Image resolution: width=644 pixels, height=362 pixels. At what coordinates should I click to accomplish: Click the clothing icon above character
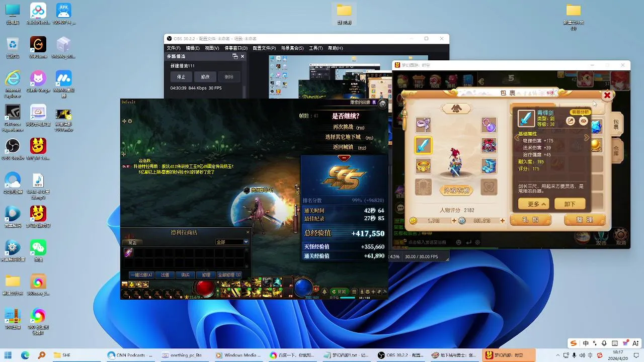456,108
